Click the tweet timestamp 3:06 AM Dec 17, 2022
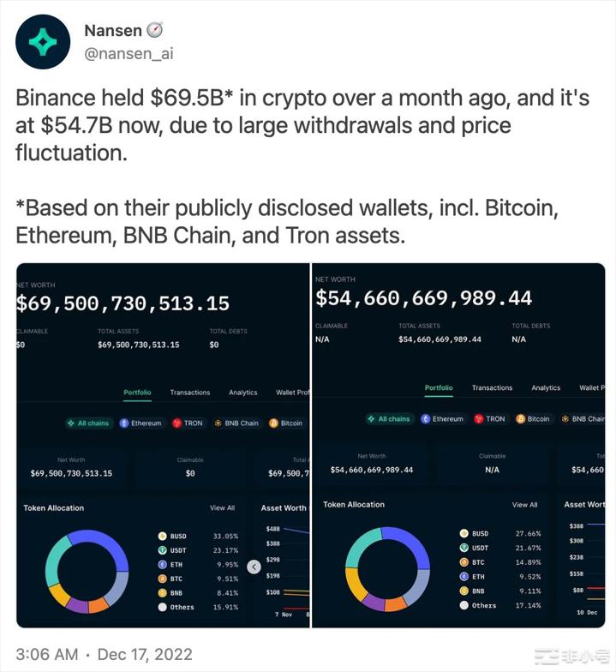Image resolution: width=616 pixels, height=672 pixels. pos(104,656)
